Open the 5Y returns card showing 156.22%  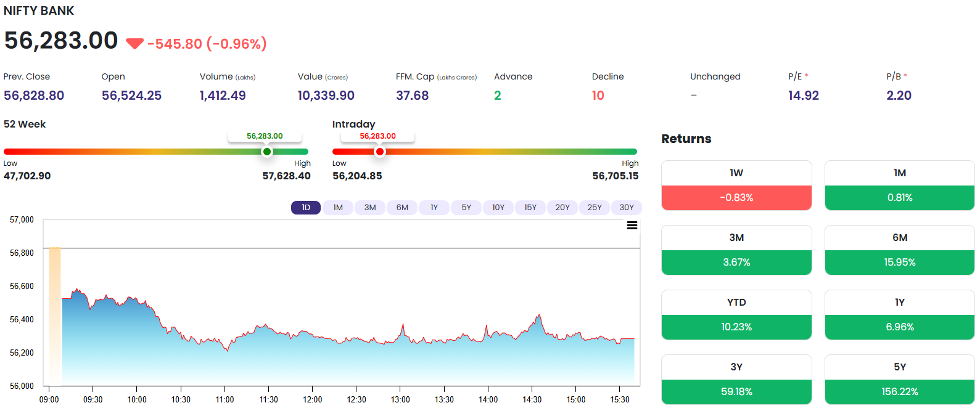tap(900, 380)
